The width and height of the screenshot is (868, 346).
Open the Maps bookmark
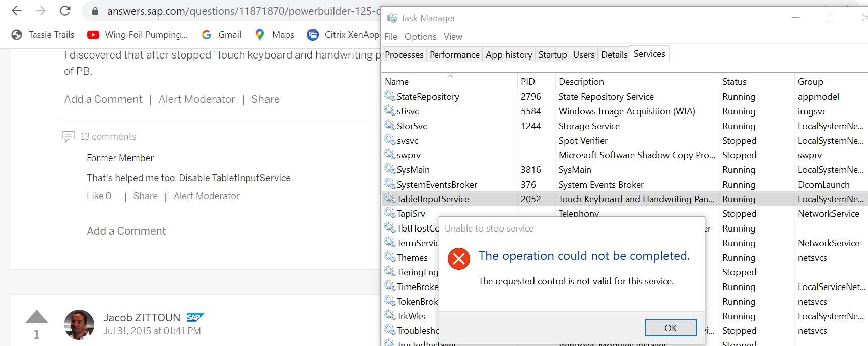tap(275, 35)
